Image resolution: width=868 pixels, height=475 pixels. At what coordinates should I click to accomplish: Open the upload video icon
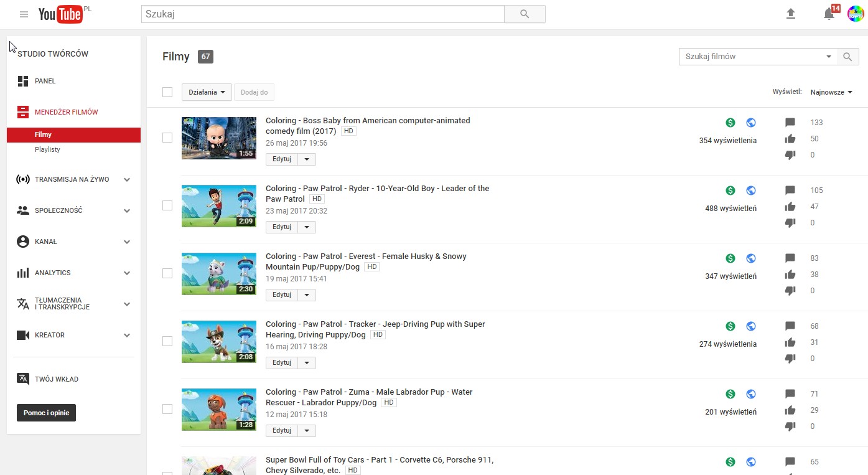(791, 14)
